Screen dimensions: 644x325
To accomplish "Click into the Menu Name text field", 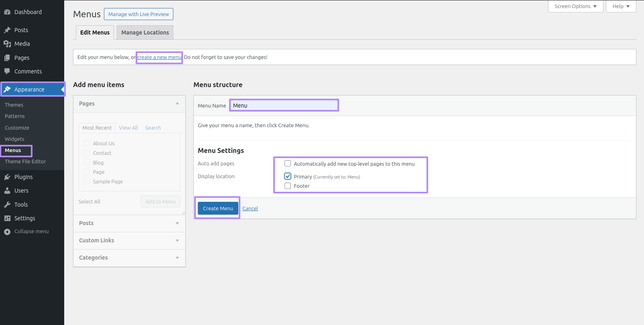I will coord(284,106).
